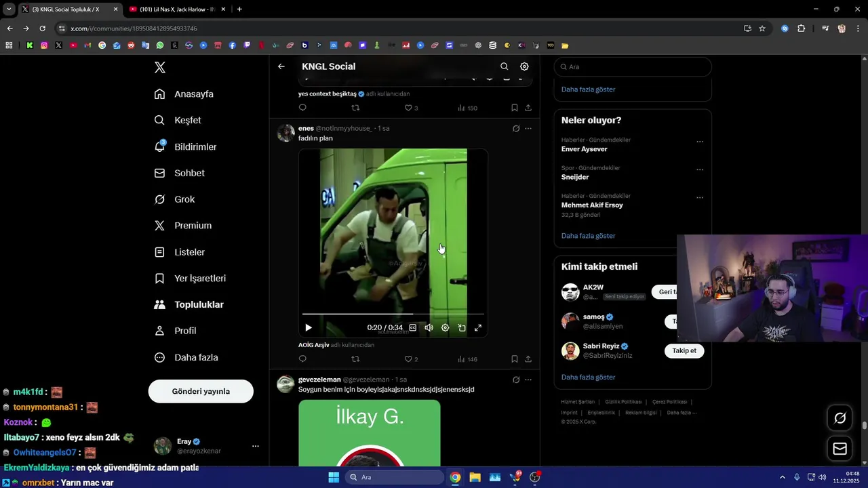Bookmark this page with star icon

pyautogui.click(x=762, y=28)
